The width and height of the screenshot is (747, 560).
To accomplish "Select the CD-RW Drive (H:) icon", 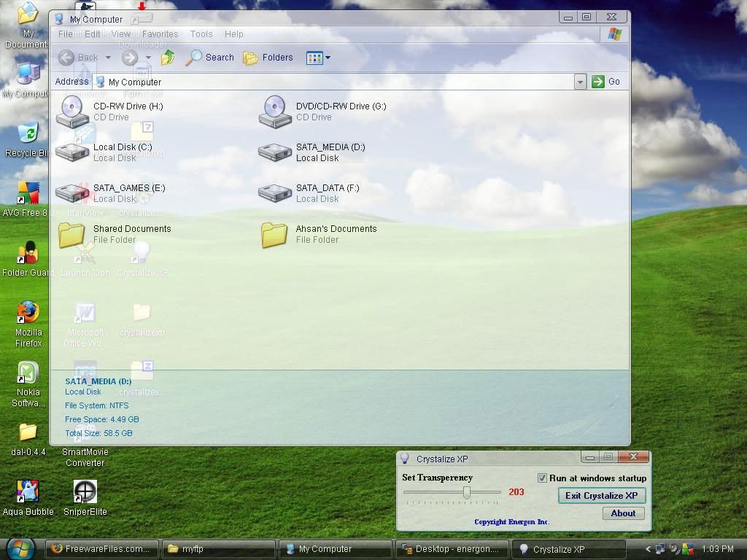I will click(x=72, y=112).
